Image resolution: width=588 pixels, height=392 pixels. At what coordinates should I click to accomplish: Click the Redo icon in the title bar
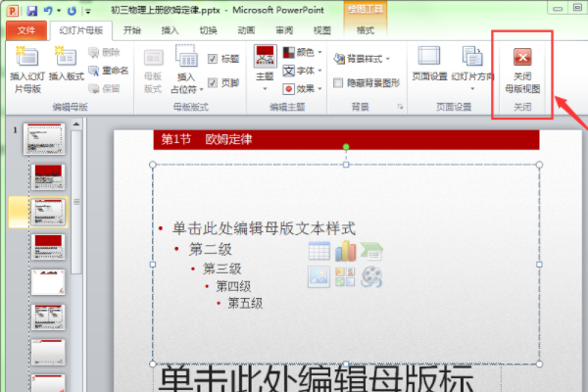(x=72, y=11)
